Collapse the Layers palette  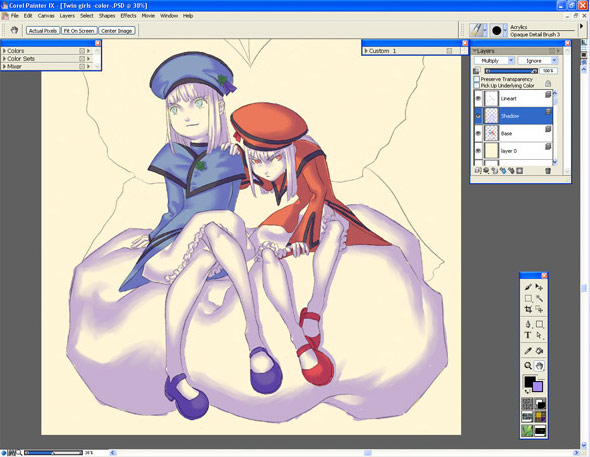pos(474,50)
